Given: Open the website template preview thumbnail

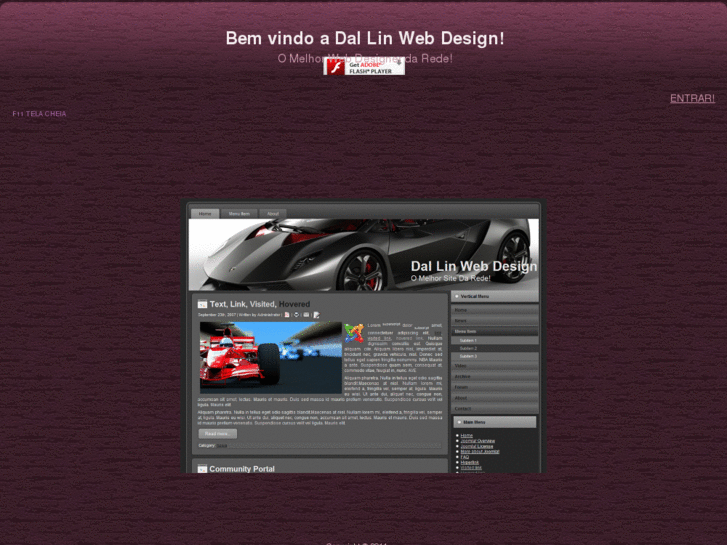Looking at the screenshot, I should point(363,336).
